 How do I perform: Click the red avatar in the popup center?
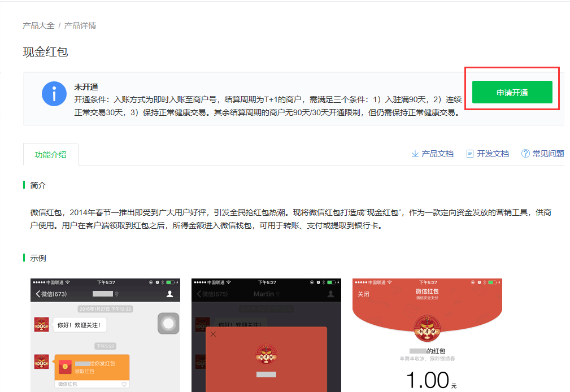(x=266, y=355)
